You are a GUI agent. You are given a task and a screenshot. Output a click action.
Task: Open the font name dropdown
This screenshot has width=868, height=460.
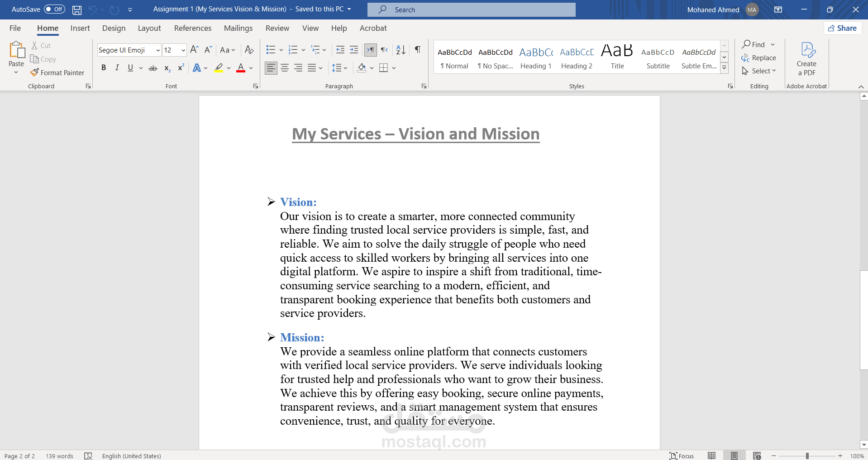pyautogui.click(x=158, y=50)
